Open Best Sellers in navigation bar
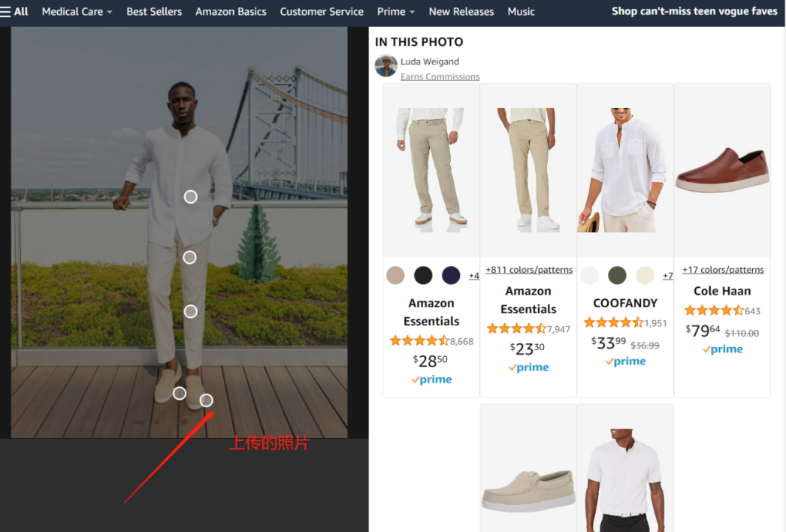Viewport: 786px width, 532px height. (x=154, y=11)
